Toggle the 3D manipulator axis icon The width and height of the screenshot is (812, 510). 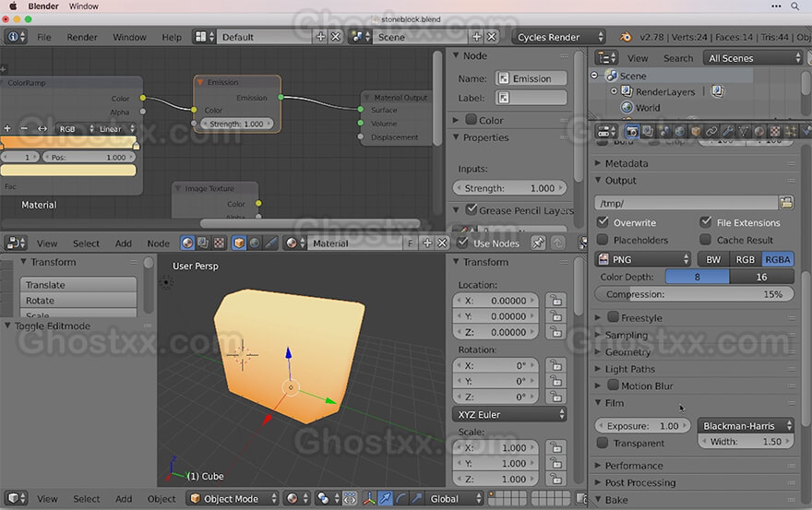click(369, 499)
